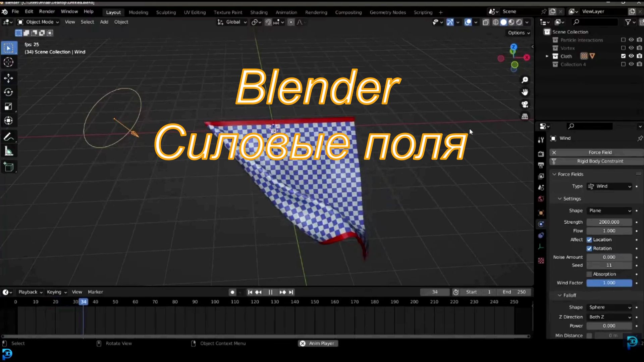Open the Texture properties tab icon
This screenshot has height=362, width=644.
[541, 261]
